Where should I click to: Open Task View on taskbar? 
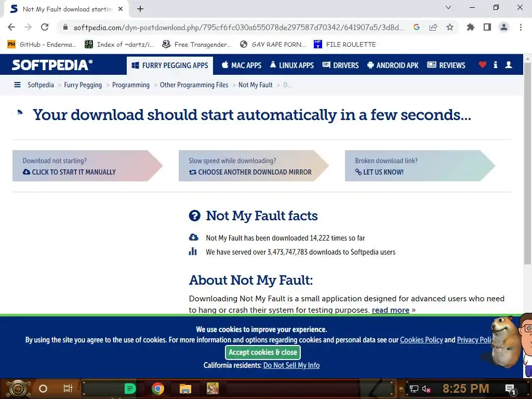pyautogui.click(x=68, y=389)
